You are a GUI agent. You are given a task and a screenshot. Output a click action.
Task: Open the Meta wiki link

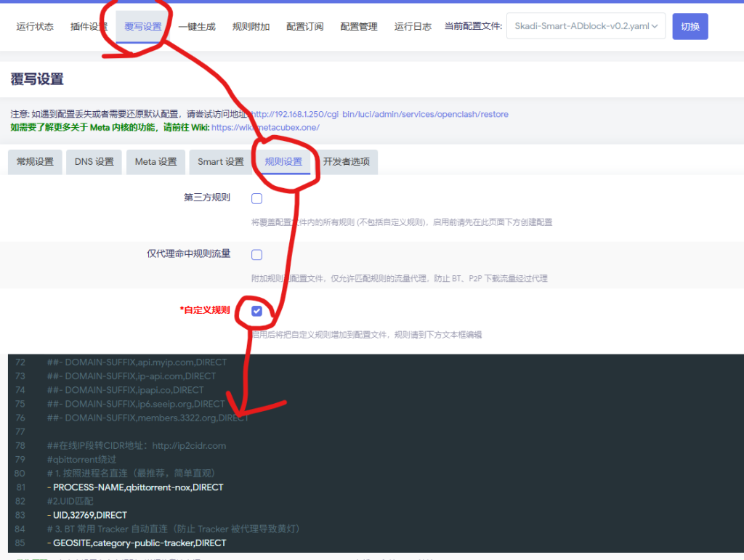pos(265,127)
